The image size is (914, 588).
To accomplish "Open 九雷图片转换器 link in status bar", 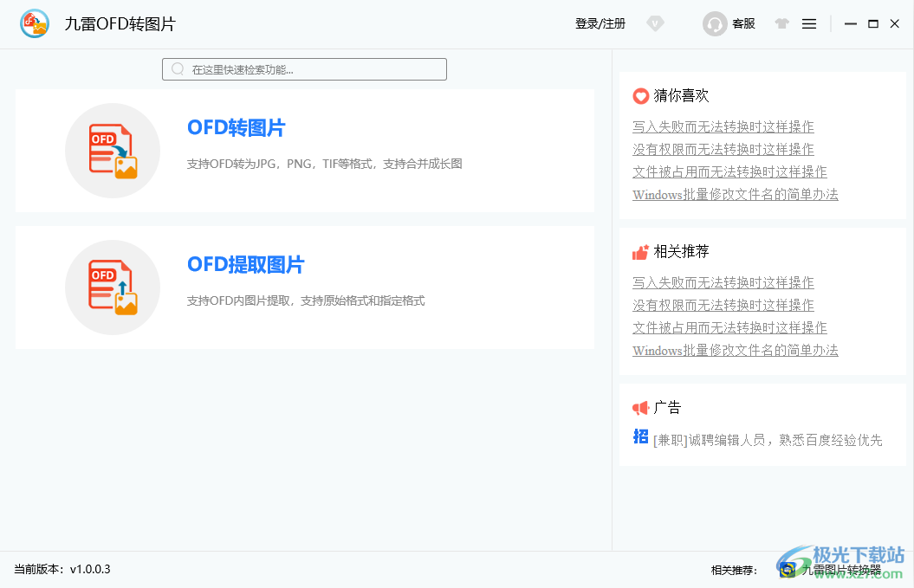I will tap(841, 570).
